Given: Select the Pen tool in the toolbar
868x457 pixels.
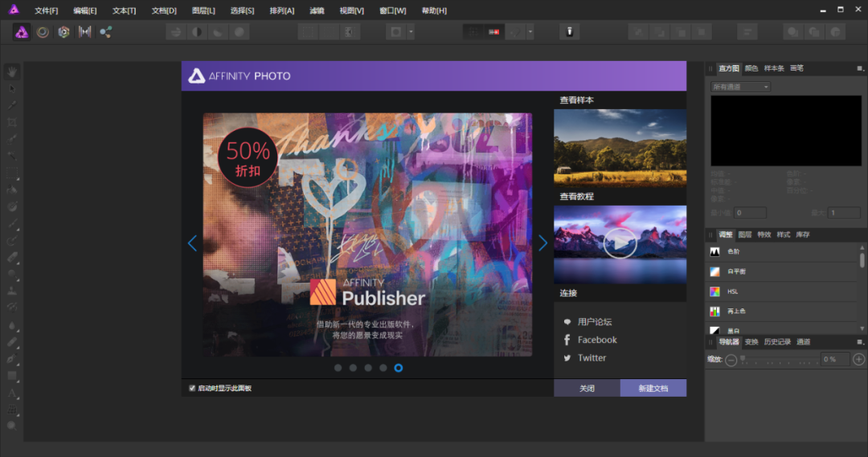Looking at the screenshot, I should point(11,358).
